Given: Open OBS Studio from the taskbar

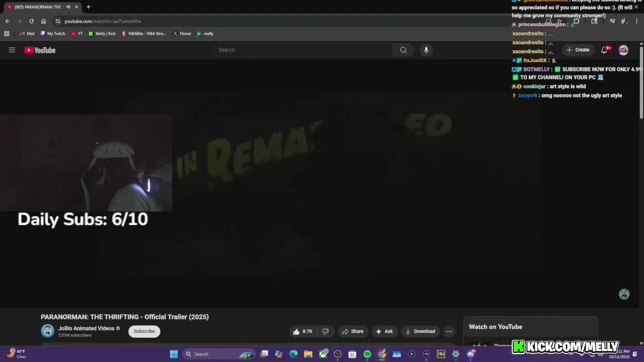Looking at the screenshot, I should click(338, 354).
